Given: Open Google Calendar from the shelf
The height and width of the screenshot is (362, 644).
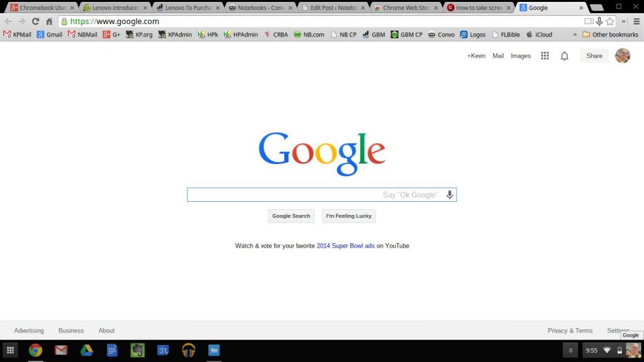Looking at the screenshot, I should [x=163, y=350].
